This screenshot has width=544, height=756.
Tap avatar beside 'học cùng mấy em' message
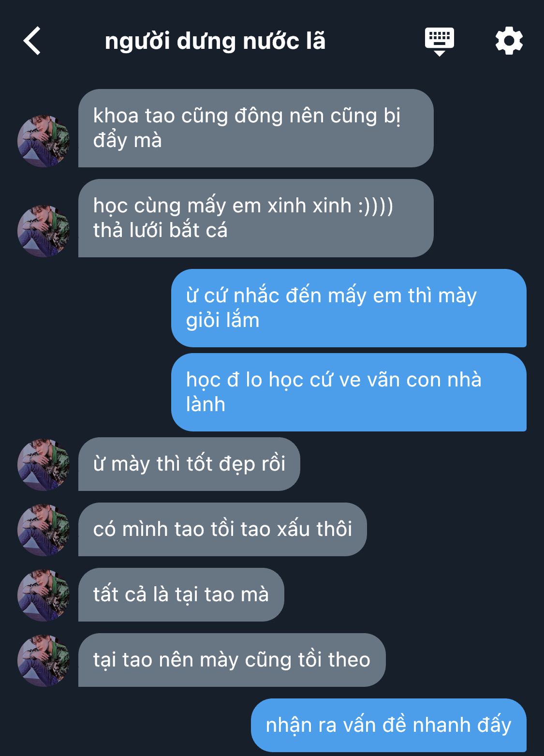pos(44,231)
